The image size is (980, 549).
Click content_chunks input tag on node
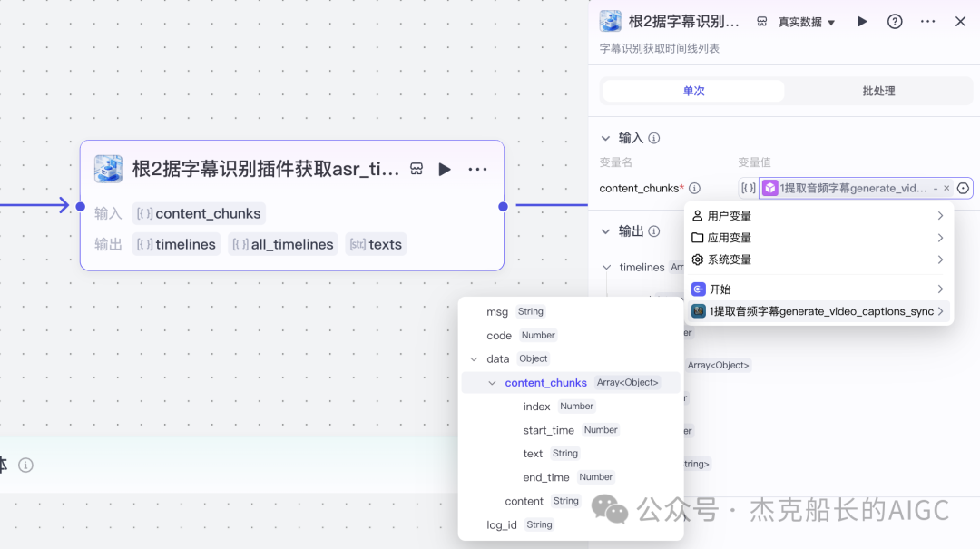point(199,213)
